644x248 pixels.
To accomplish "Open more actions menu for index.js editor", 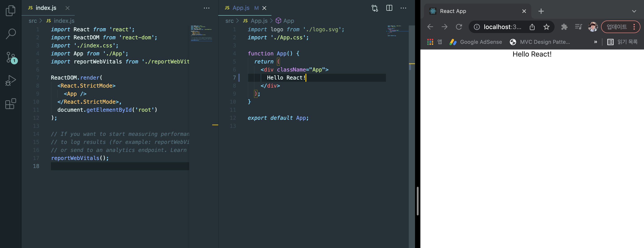I will tap(206, 8).
